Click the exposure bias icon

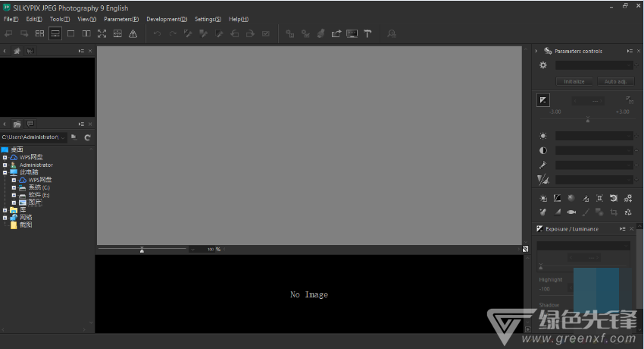click(x=543, y=100)
